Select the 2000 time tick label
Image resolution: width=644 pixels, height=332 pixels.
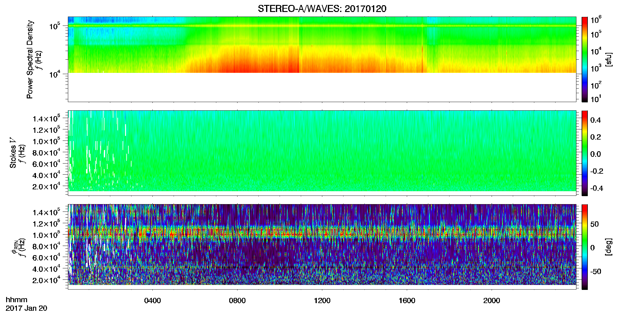[492, 301]
